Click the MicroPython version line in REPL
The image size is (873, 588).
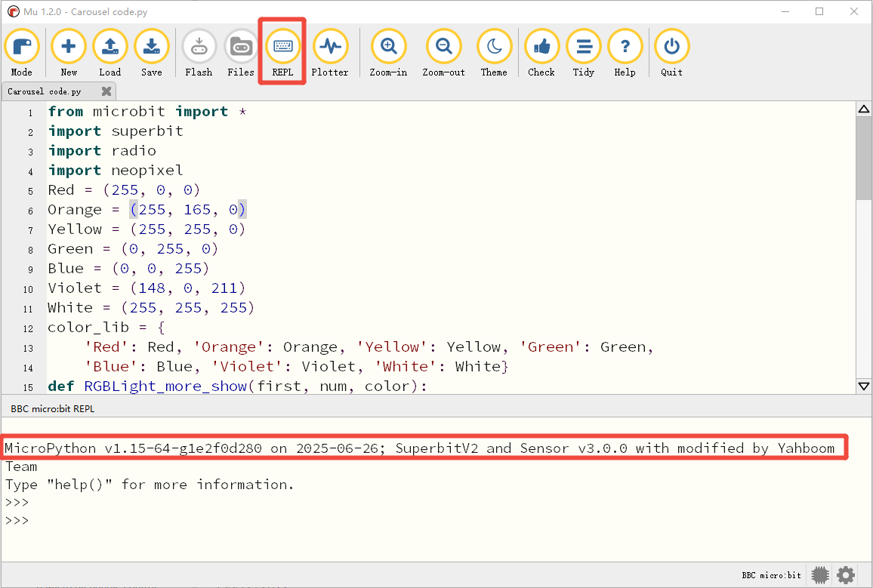click(420, 448)
